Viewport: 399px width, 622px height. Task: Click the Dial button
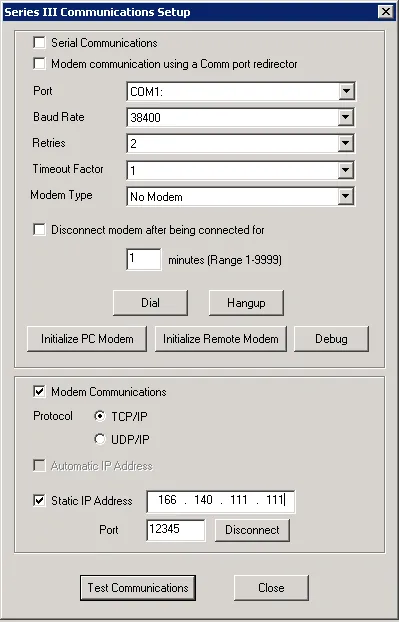150,303
